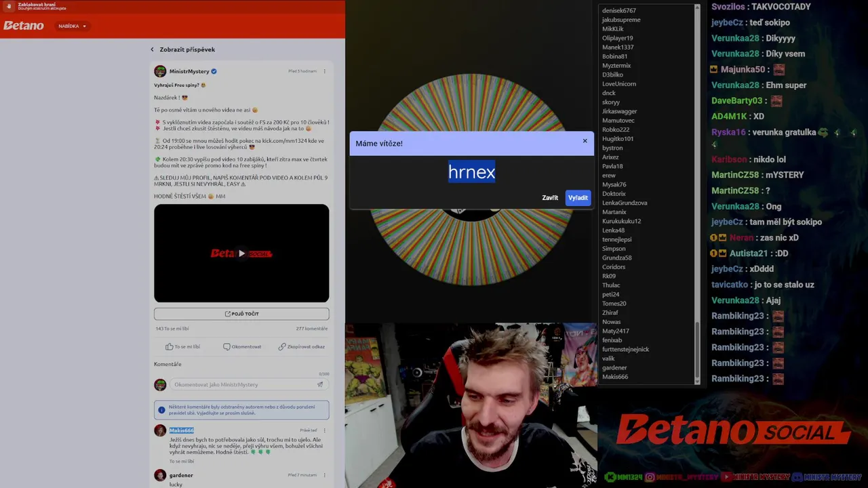
Task: Open MinistrMystery post options menu
Action: (x=324, y=71)
